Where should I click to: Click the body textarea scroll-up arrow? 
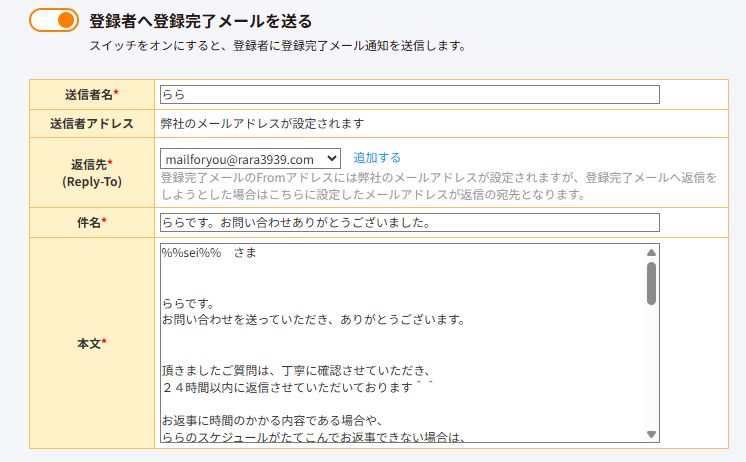(x=651, y=252)
